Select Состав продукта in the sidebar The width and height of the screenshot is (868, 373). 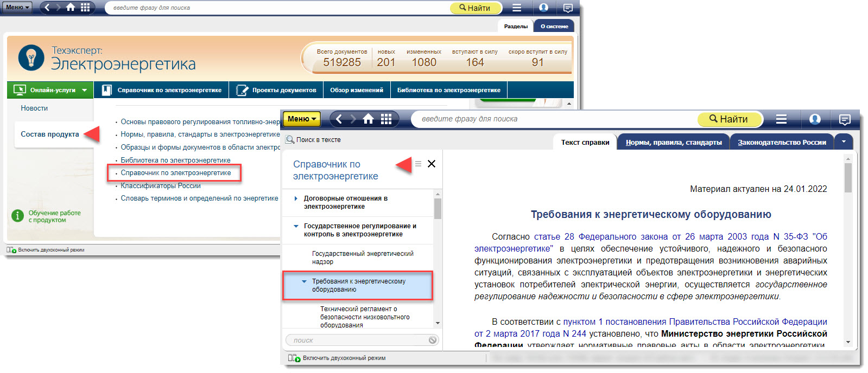coord(50,134)
